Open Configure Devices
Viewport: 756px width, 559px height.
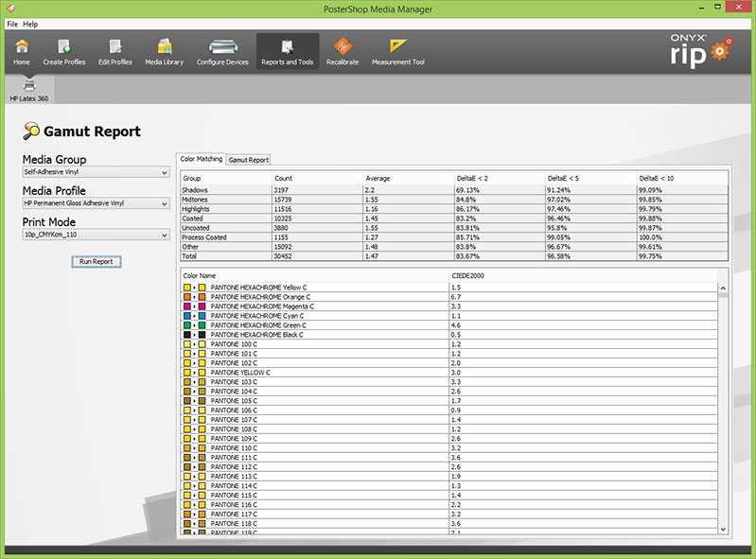222,52
